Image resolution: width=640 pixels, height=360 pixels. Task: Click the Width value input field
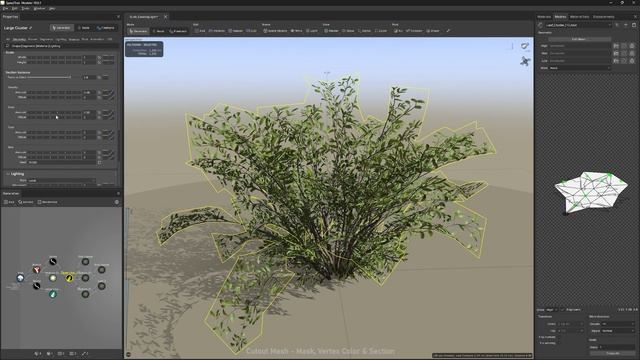click(x=89, y=58)
